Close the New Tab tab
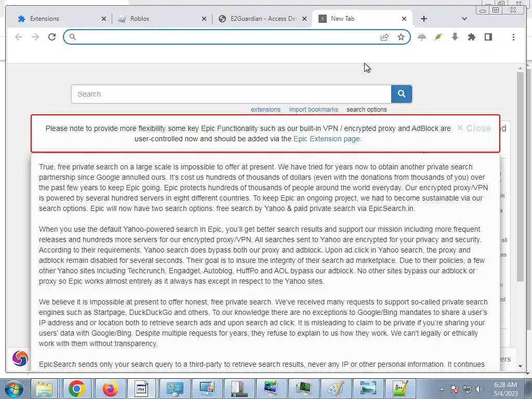The image size is (532, 399). tap(404, 19)
